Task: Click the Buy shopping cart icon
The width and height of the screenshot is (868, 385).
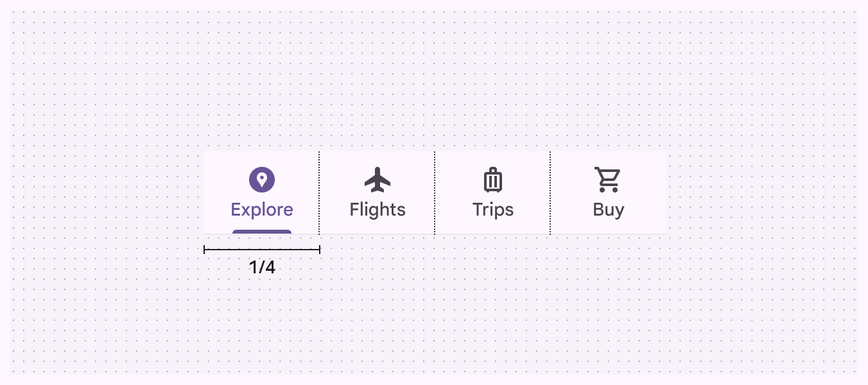Action: pyautogui.click(x=607, y=180)
